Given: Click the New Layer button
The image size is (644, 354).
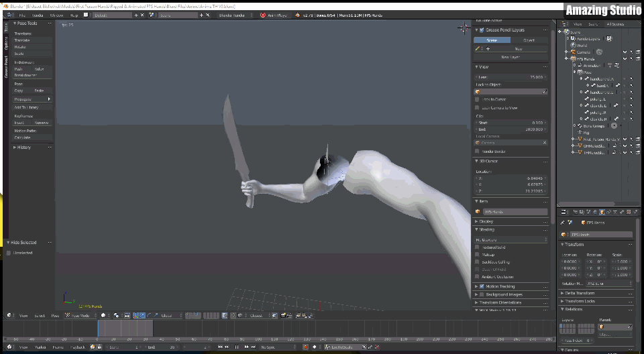Looking at the screenshot, I should click(x=511, y=57).
